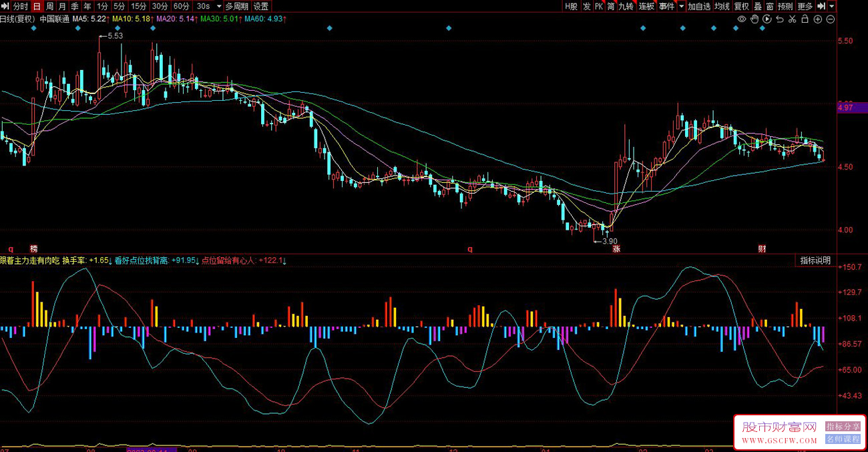
Task: Click the 跟着主力走有肉吃 indicator name
Action: coord(30,260)
